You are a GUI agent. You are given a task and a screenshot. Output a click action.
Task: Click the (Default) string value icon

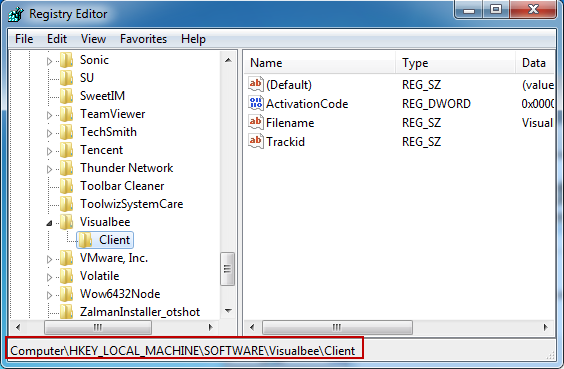256,85
